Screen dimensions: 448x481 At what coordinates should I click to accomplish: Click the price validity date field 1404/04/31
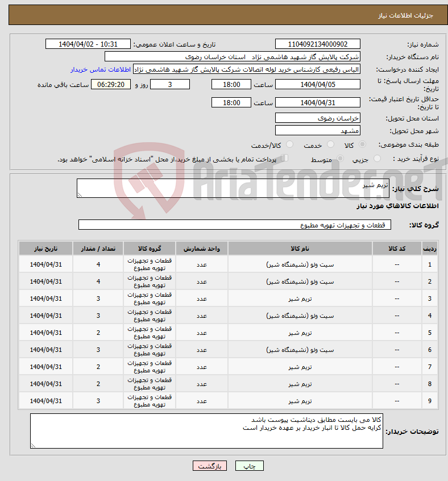tap(318, 102)
